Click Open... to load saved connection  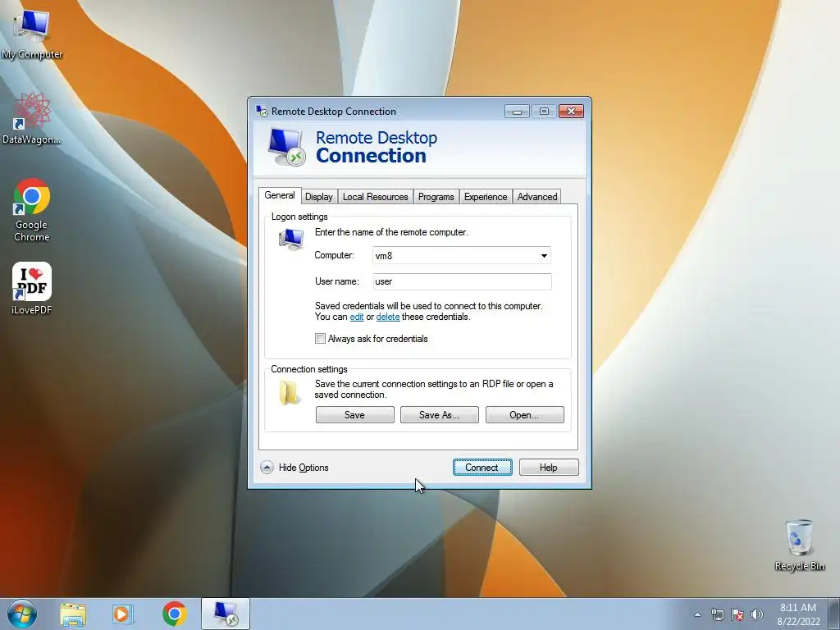pyautogui.click(x=524, y=414)
